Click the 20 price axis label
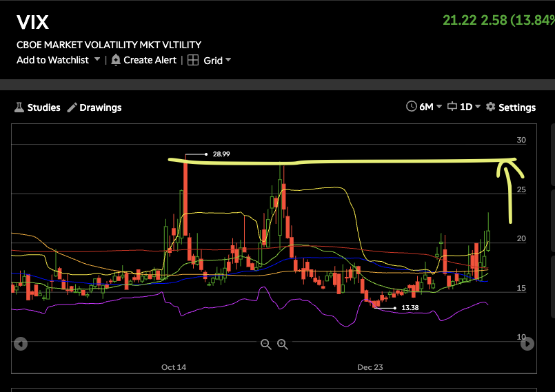The width and height of the screenshot is (555, 392). 521,239
